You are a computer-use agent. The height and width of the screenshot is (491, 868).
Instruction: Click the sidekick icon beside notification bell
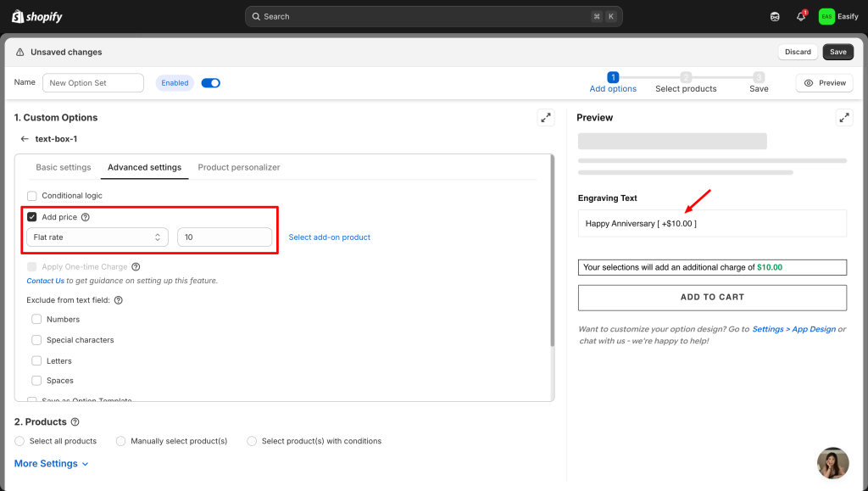[x=775, y=16]
